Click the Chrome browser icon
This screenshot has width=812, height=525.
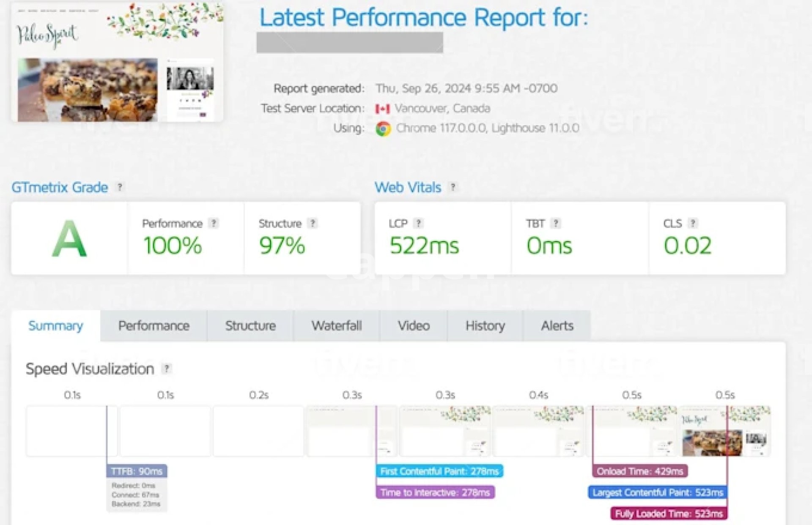click(x=383, y=129)
